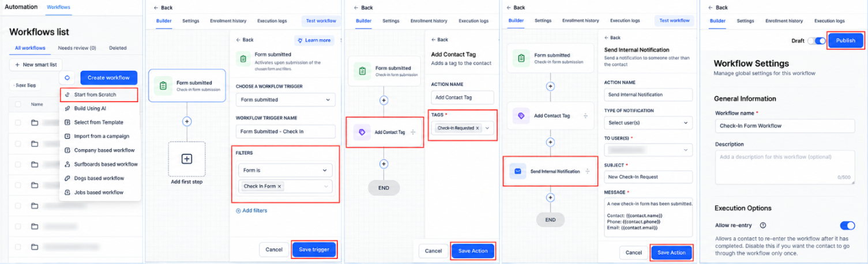Click the Add first step plus box
Viewport: 868px width, 264px height.
point(187,159)
